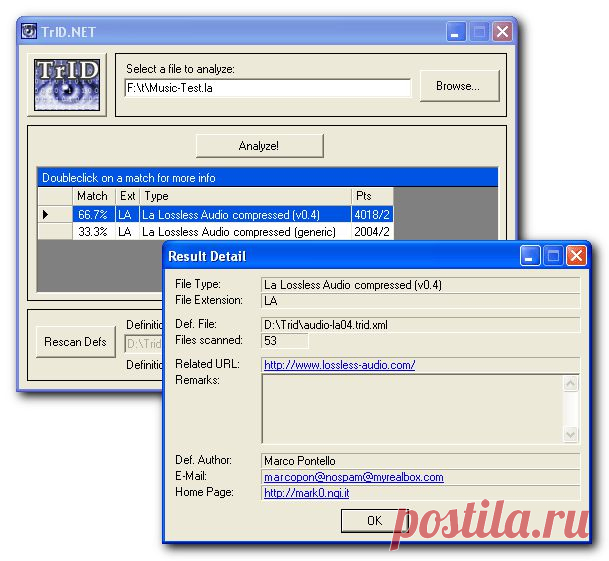Click the TrID eye logo image

pyautogui.click(x=67, y=85)
